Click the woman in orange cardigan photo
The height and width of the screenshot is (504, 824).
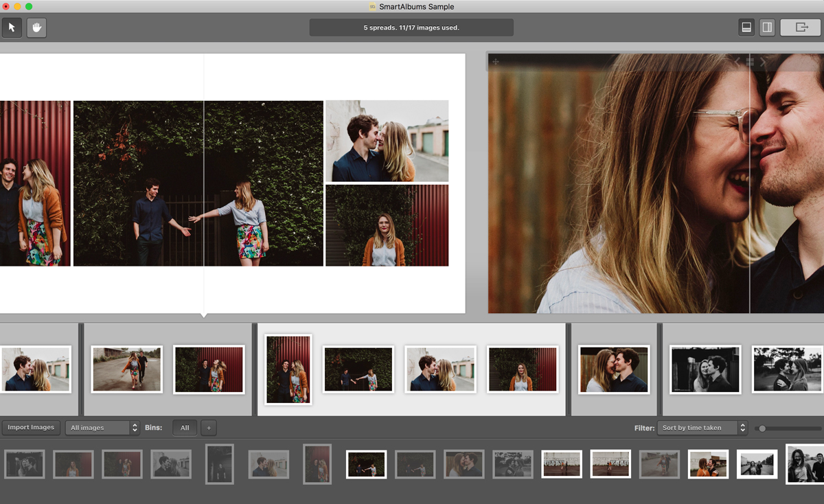pos(387,225)
